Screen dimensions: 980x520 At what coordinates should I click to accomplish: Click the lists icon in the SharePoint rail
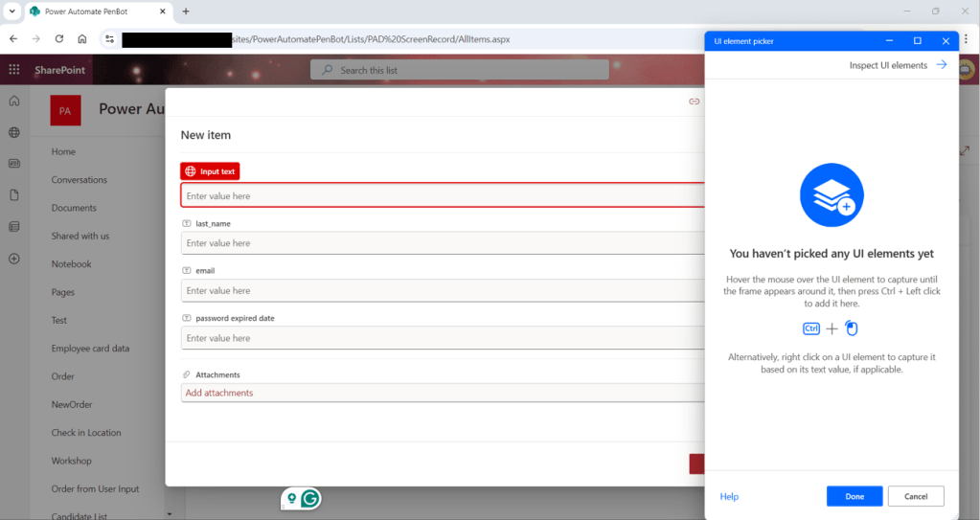14,227
